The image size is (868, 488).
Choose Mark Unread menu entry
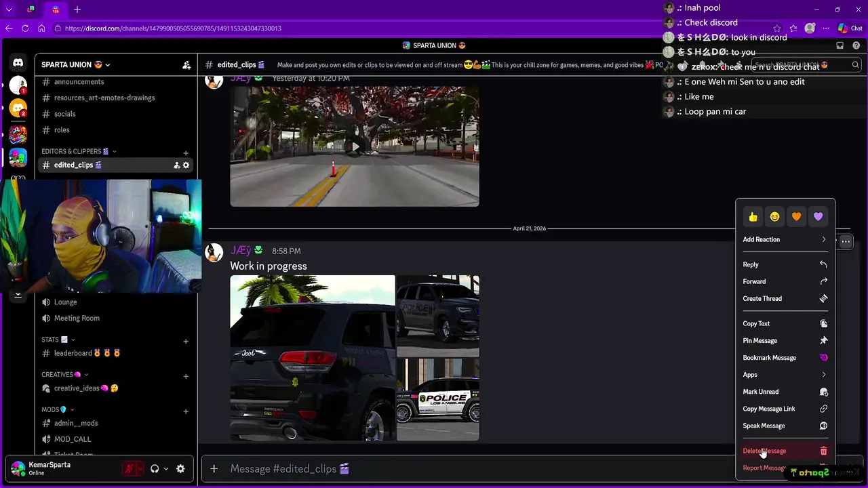point(785,392)
